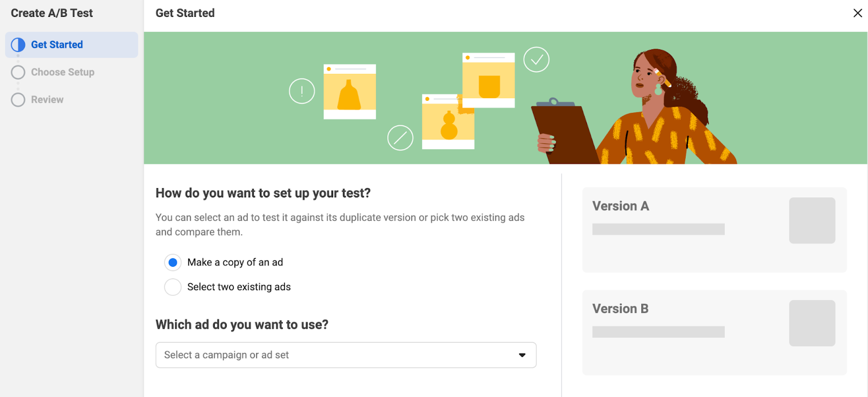Click the slashed circle icon in banner
The image size is (868, 397).
[400, 138]
